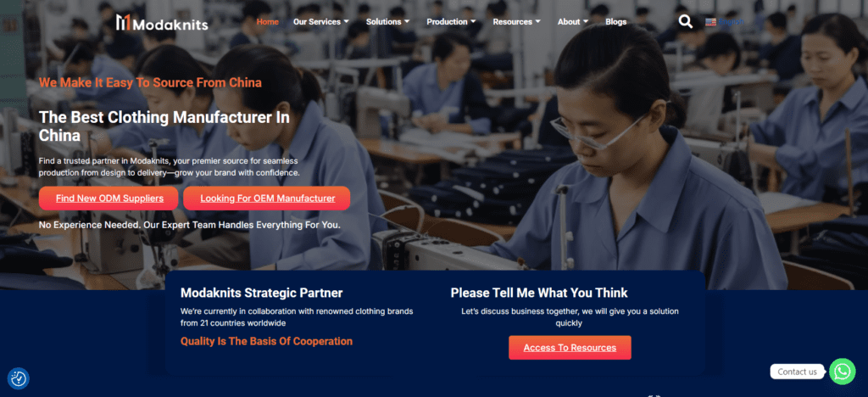Open the Blogs menu item

pos(616,22)
